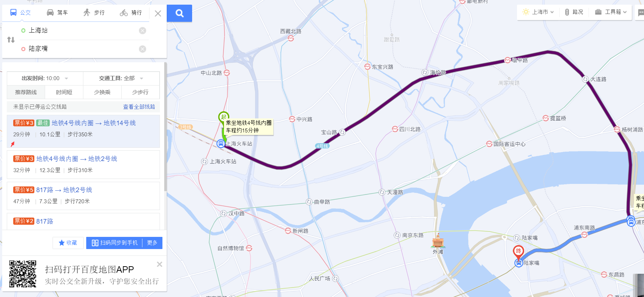Switch to the 骑行 cycling tab
The height and width of the screenshot is (297, 644).
[x=131, y=13]
